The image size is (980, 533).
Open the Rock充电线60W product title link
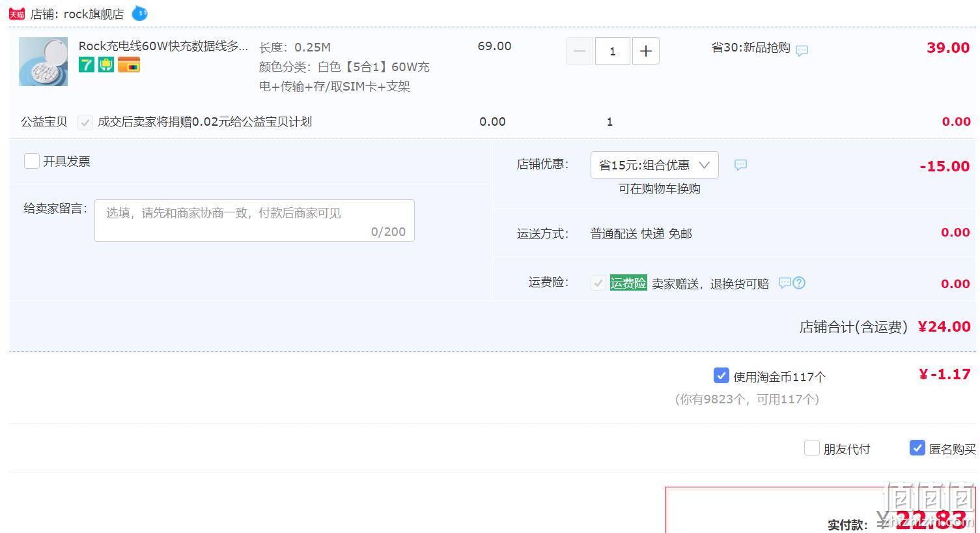(163, 46)
